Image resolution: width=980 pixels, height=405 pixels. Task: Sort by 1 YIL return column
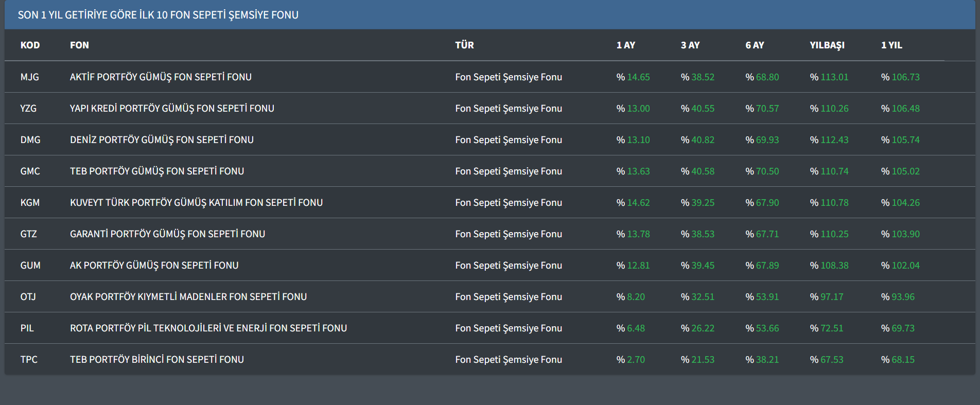[x=891, y=45]
